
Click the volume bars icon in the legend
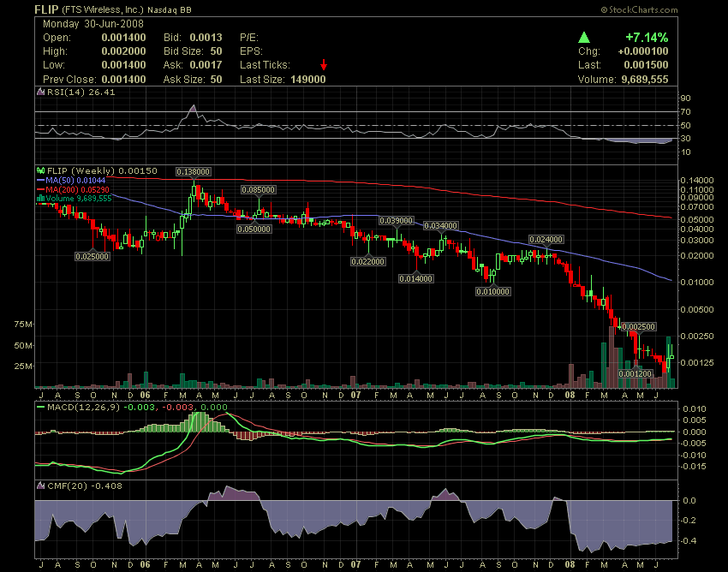coord(41,199)
